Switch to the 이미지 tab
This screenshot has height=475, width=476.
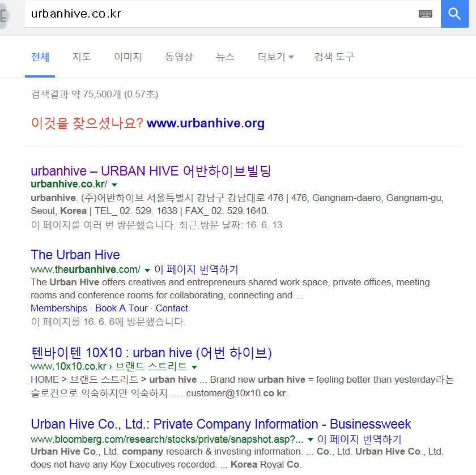(128, 57)
